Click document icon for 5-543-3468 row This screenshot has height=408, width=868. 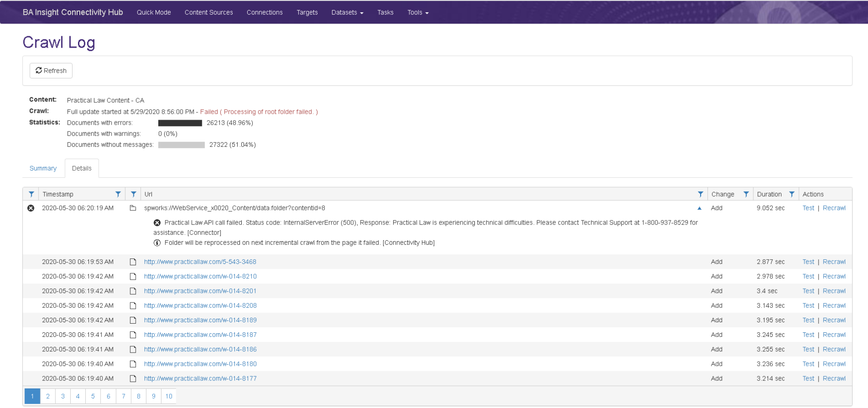pos(133,262)
